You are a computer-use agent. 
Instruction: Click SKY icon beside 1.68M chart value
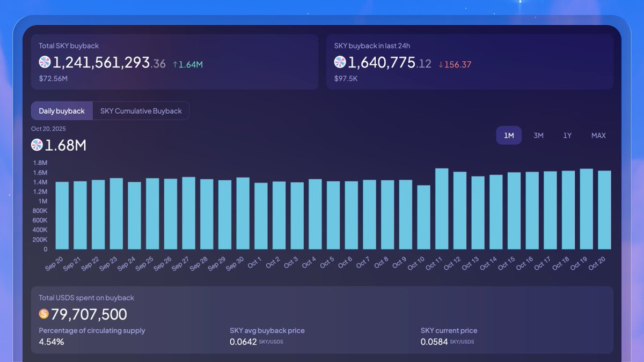pos(37,145)
